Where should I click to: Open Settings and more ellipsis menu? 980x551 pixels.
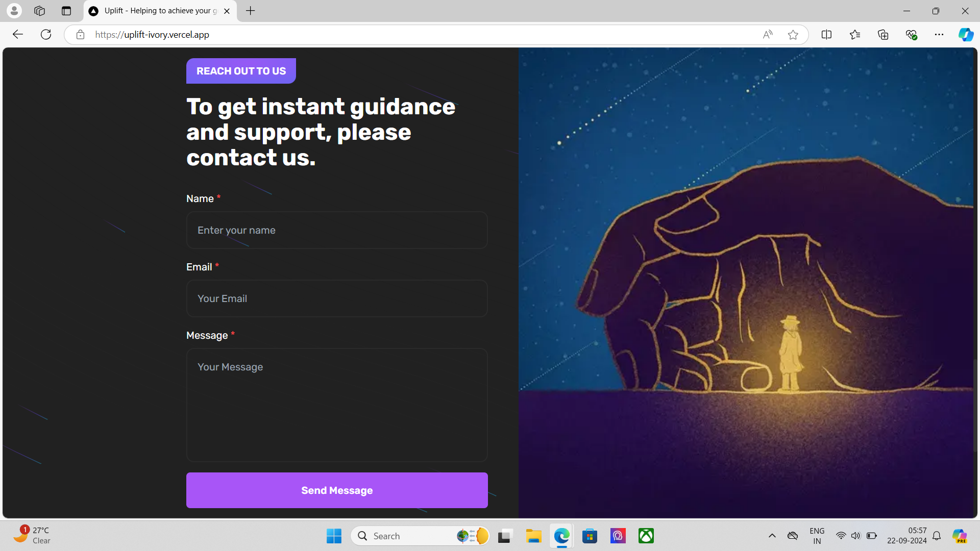point(939,34)
